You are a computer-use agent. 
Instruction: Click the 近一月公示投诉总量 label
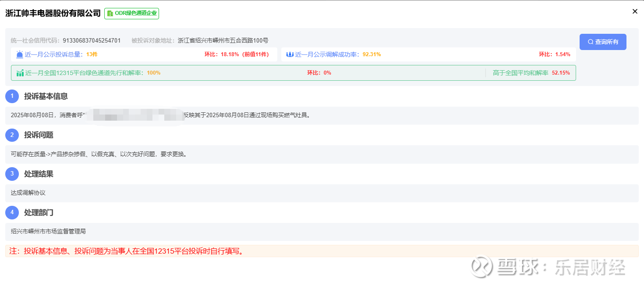(x=54, y=54)
